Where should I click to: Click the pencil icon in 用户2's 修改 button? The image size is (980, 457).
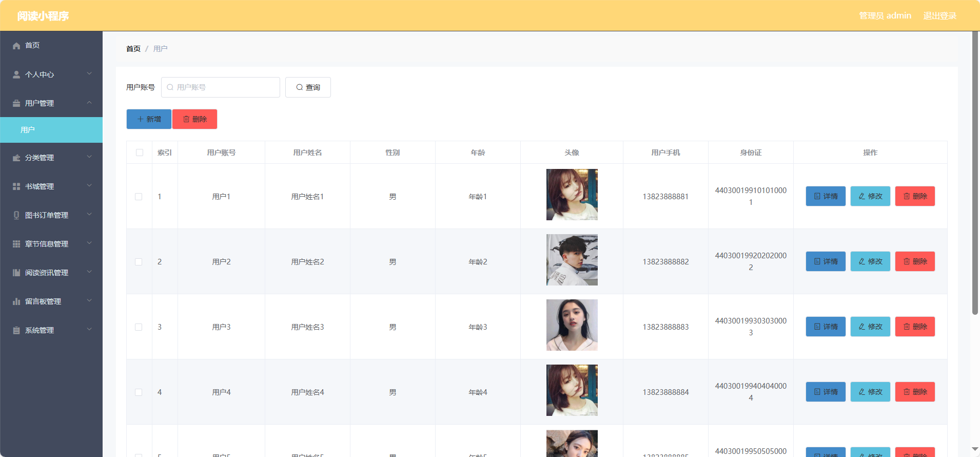[862, 261]
